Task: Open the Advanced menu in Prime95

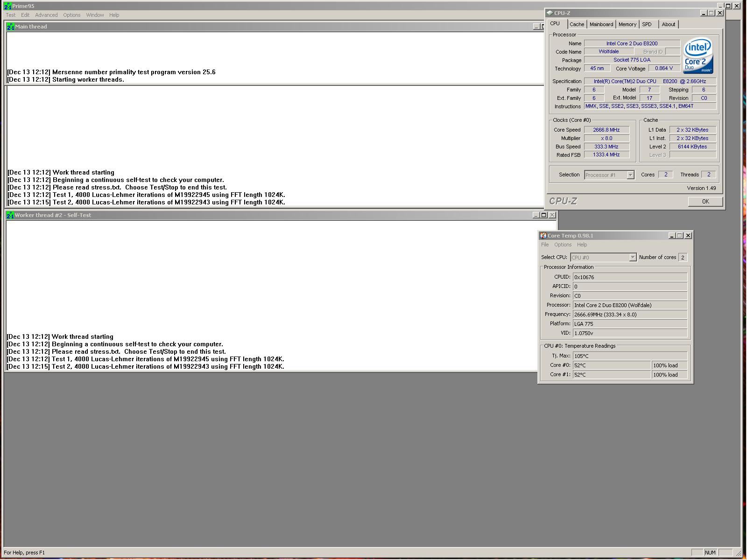Action: [x=46, y=15]
